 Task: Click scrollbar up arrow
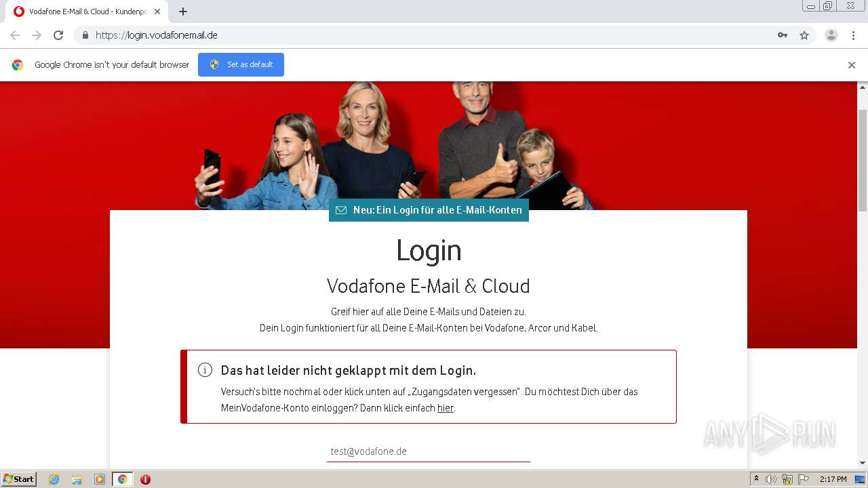tap(863, 87)
